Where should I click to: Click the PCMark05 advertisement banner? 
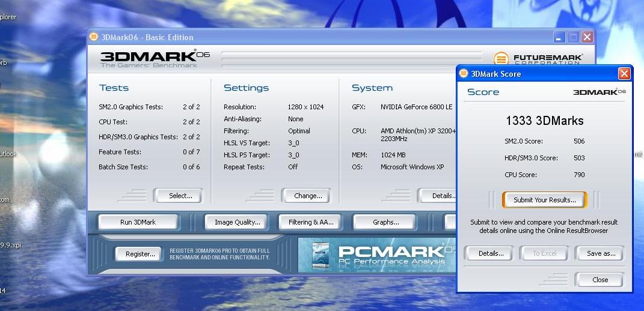376,255
